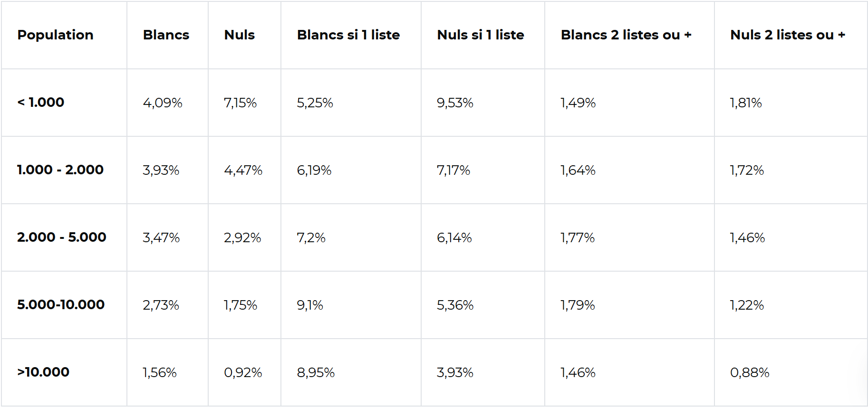Click the 2.000 - 5.000 row label
868x407 pixels.
tap(61, 237)
